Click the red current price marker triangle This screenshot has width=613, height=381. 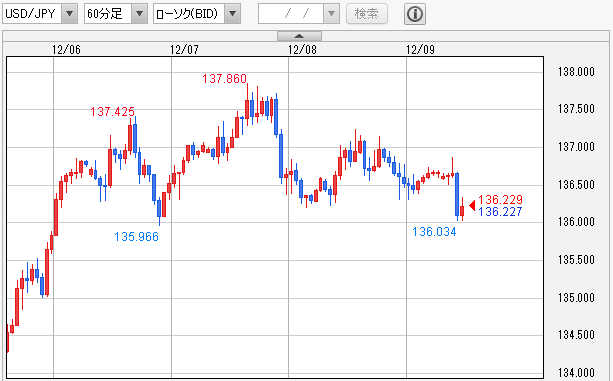472,205
